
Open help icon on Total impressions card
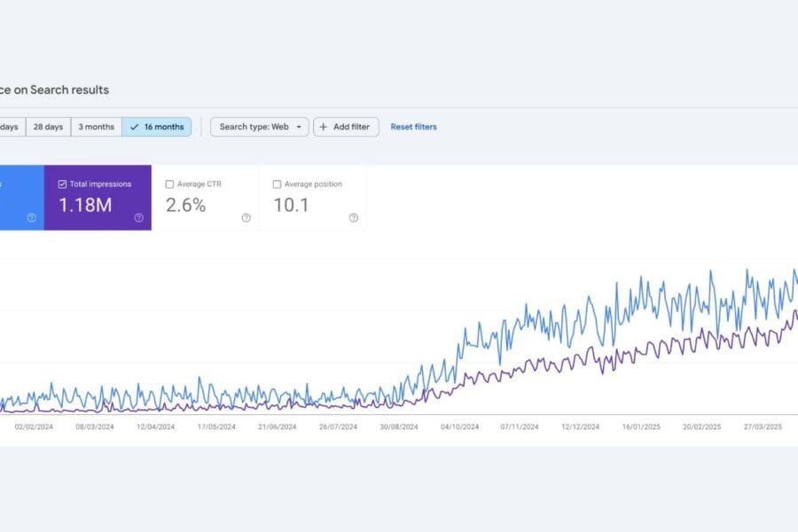139,218
